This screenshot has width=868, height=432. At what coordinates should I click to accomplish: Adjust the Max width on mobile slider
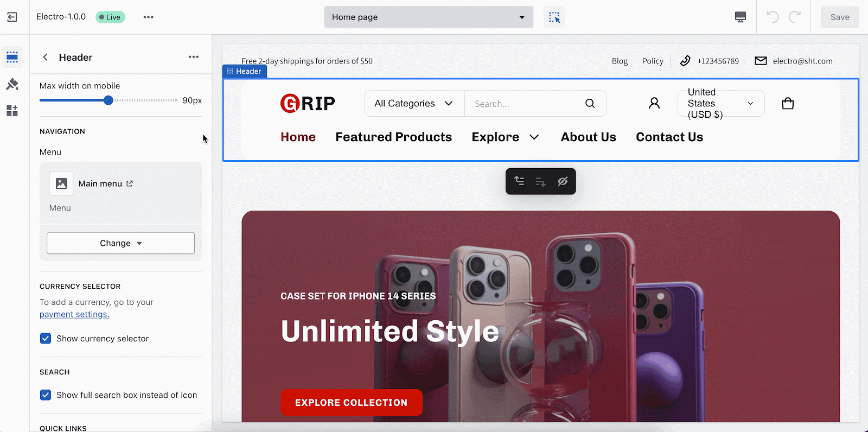pos(108,100)
